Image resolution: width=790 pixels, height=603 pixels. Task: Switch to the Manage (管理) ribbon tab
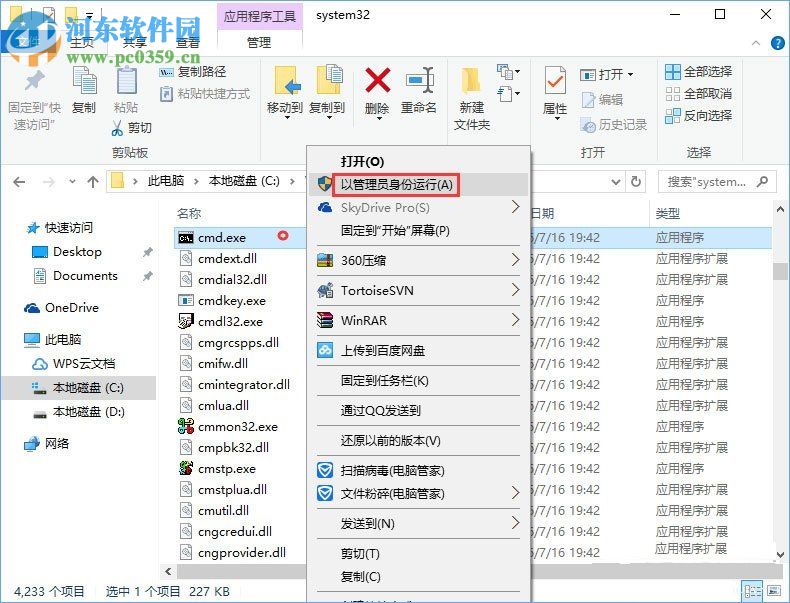pos(259,42)
